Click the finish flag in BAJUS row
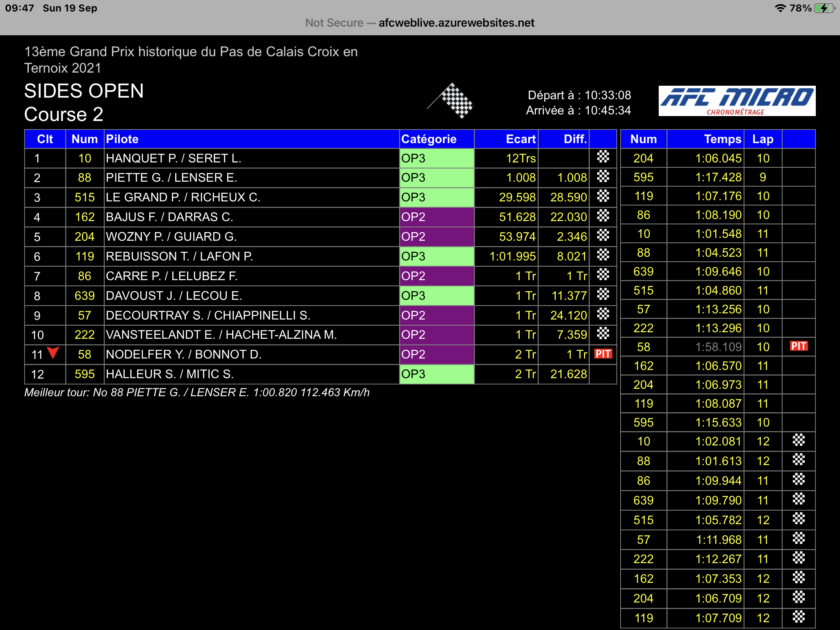The height and width of the screenshot is (630, 840). click(603, 216)
